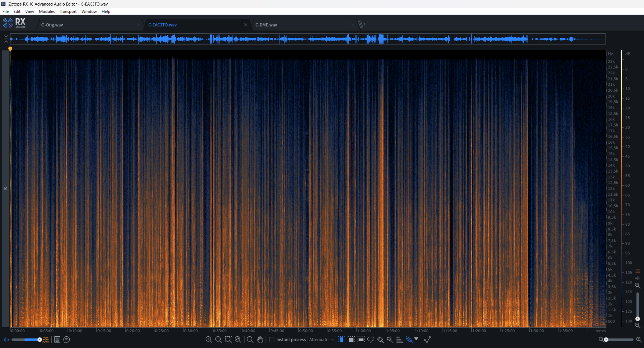Image resolution: width=644 pixels, height=348 pixels.
Task: Toggle the M mono channel selector
Action: [x=6, y=189]
